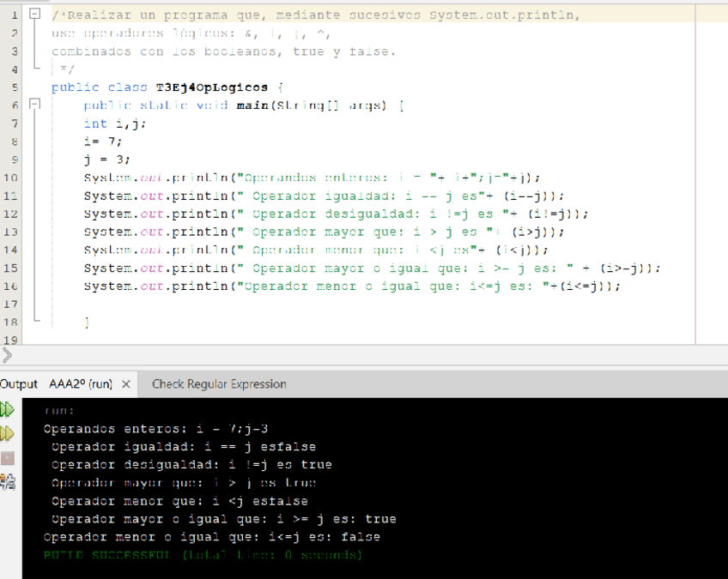Screen dimensions: 728x579
Task: Collapse the comment block fold at line 1
Action: (34, 15)
